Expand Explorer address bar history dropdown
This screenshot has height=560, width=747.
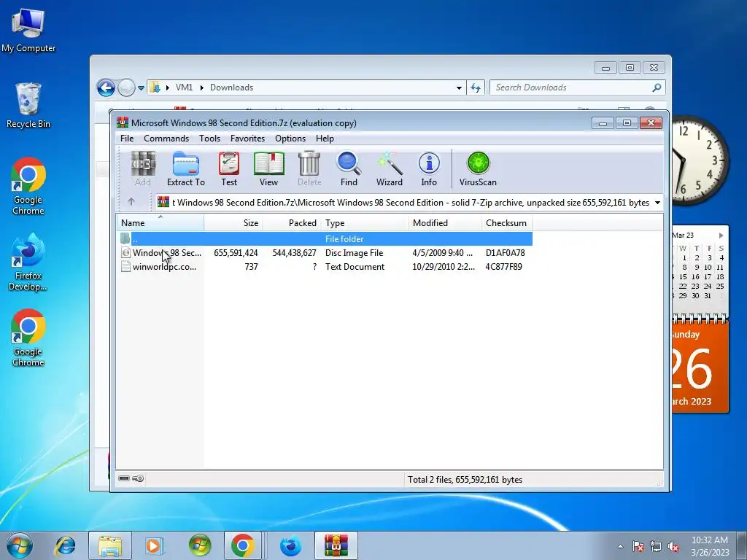tap(459, 87)
